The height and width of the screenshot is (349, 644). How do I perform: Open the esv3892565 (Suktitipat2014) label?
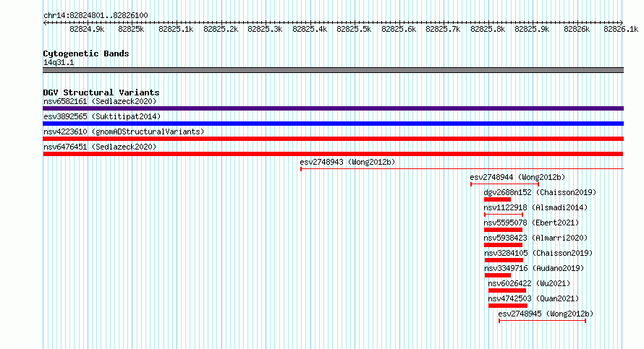[102, 116]
